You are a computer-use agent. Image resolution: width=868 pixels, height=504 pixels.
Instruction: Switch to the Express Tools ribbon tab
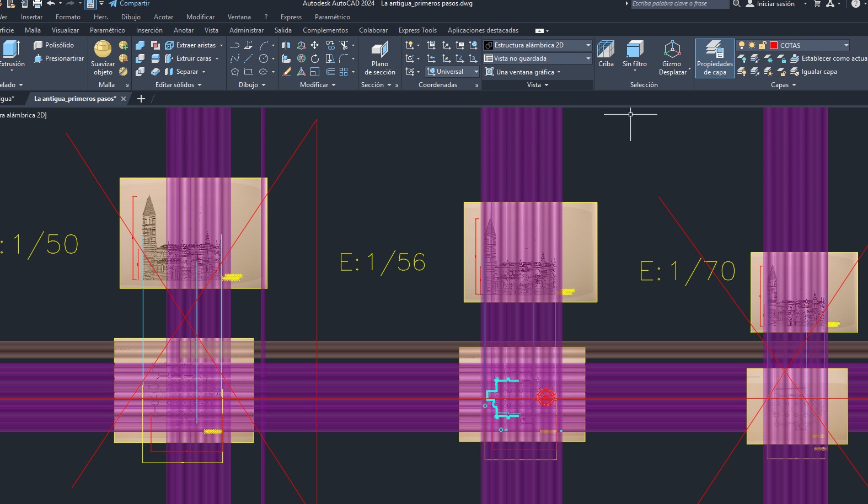417,30
